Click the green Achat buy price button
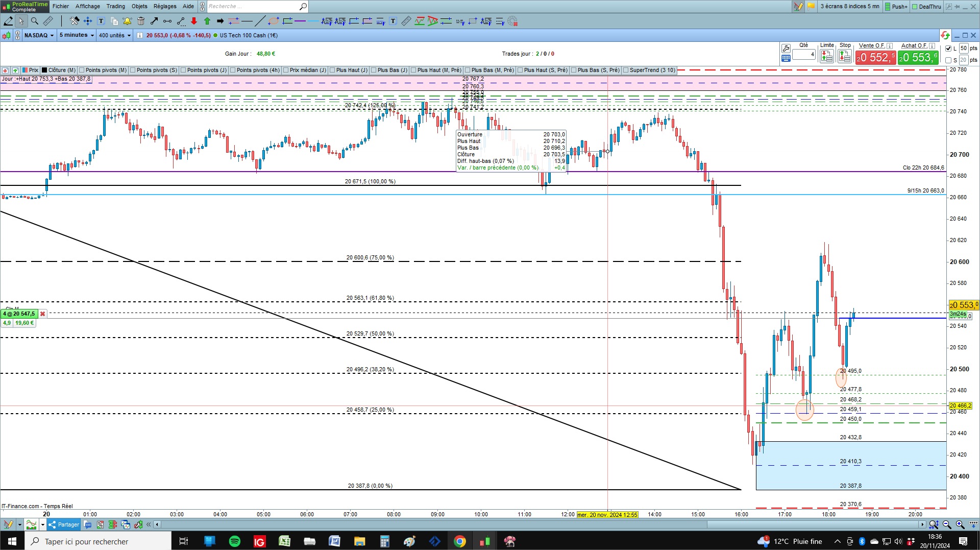Image resolution: width=980 pixels, height=550 pixels. click(918, 58)
